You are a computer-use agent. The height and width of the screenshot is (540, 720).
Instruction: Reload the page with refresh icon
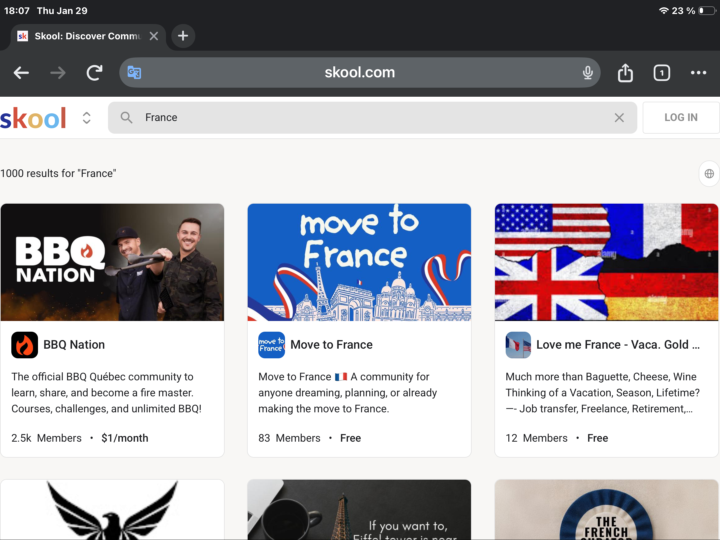coord(95,73)
